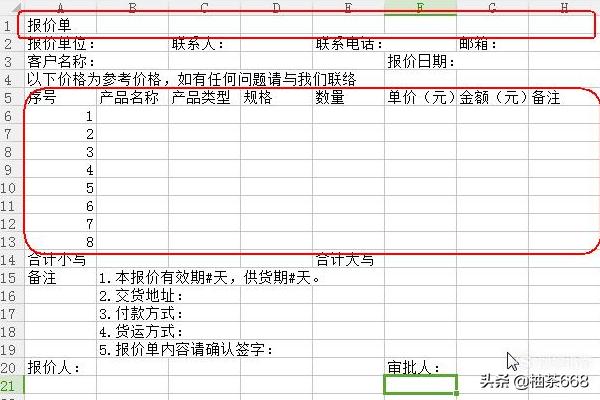The image size is (600, 400).
Task: Click the row 5 header number
Action: click(8, 98)
